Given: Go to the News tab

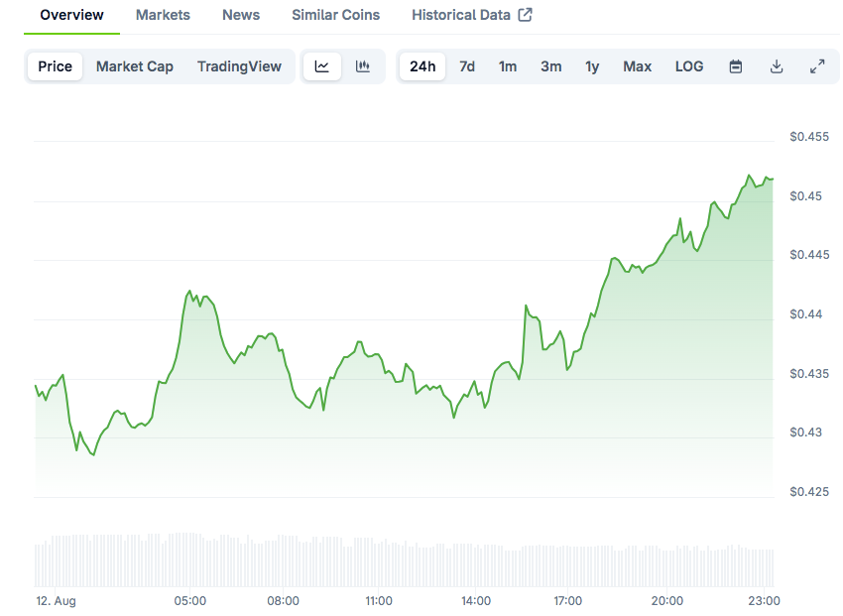Looking at the screenshot, I should [x=241, y=15].
